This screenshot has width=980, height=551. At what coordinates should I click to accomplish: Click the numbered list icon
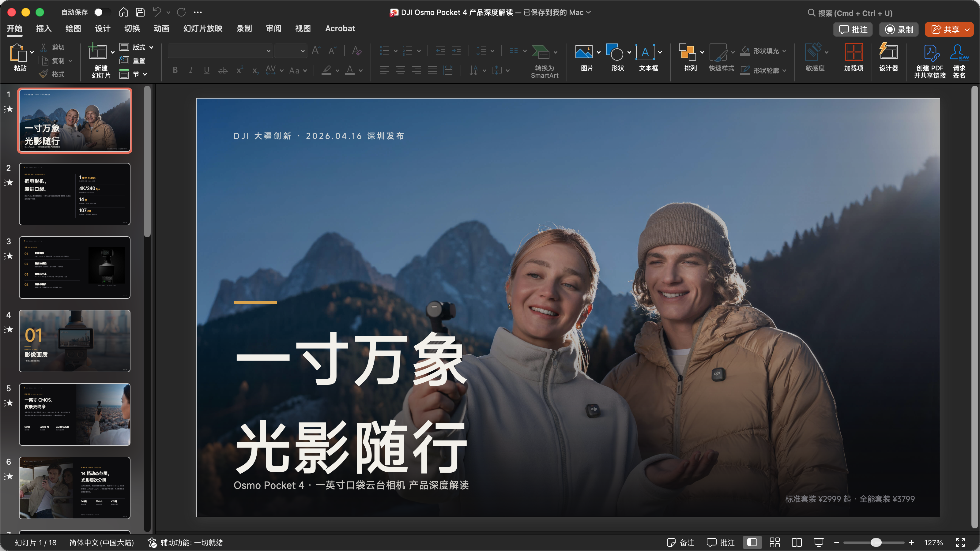[x=408, y=51]
